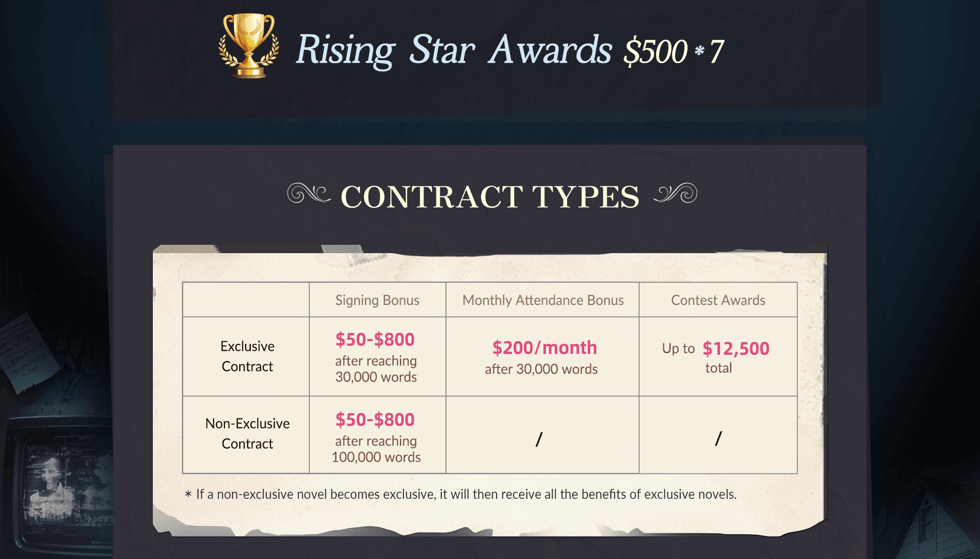Click the left ornamental flourish beside Contract Types
The width and height of the screenshot is (980, 559).
tap(309, 193)
